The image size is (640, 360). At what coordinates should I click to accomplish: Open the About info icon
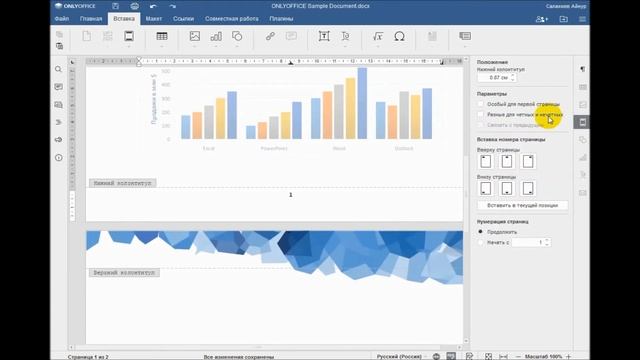click(x=59, y=158)
